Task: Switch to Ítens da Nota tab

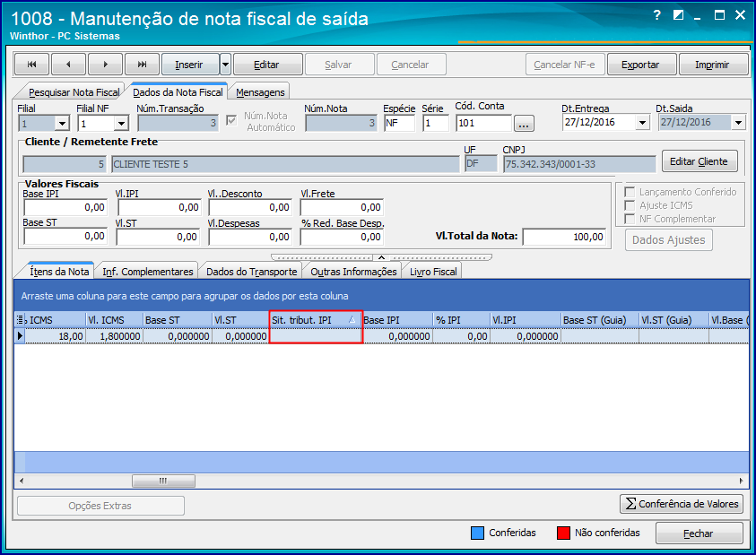Action: pos(59,272)
